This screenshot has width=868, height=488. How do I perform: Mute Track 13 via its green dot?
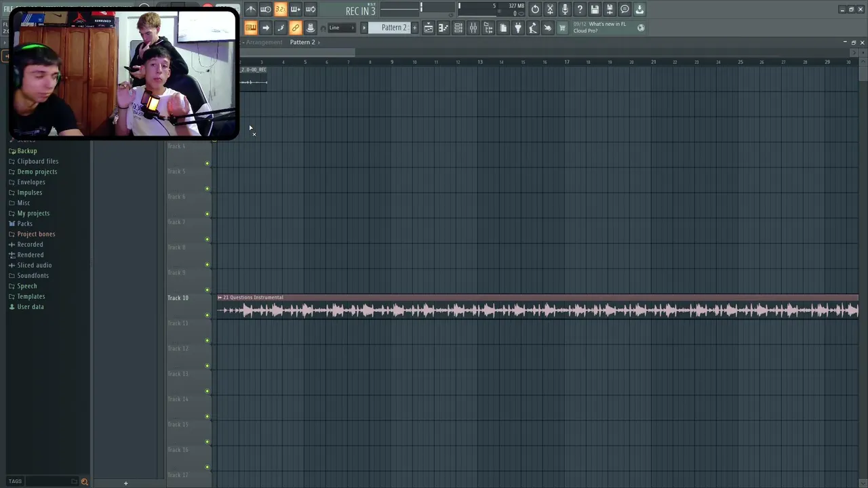pos(208,391)
